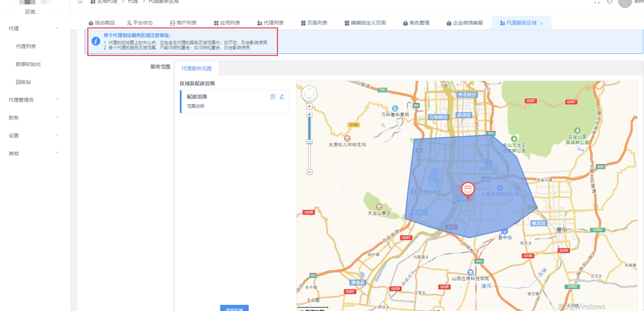
Task: Switch to the 编辑自定义页面 tab
Action: [365, 23]
